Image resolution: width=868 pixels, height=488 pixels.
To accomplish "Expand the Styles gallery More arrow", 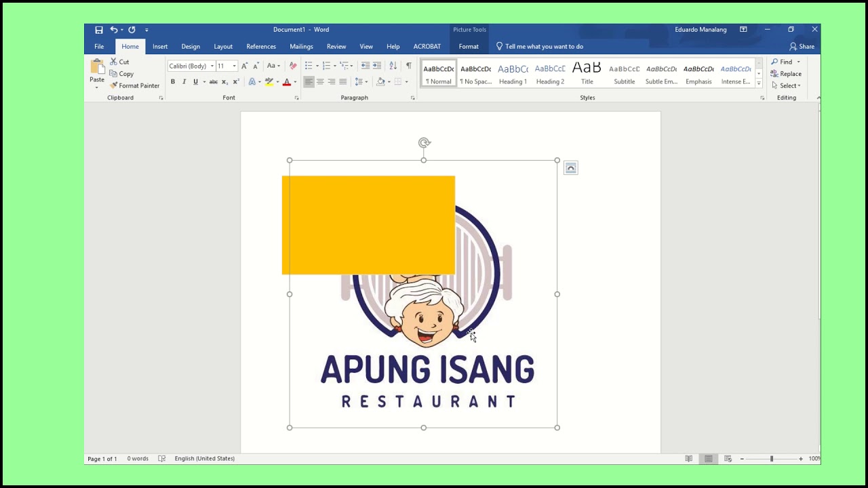I will coord(759,83).
